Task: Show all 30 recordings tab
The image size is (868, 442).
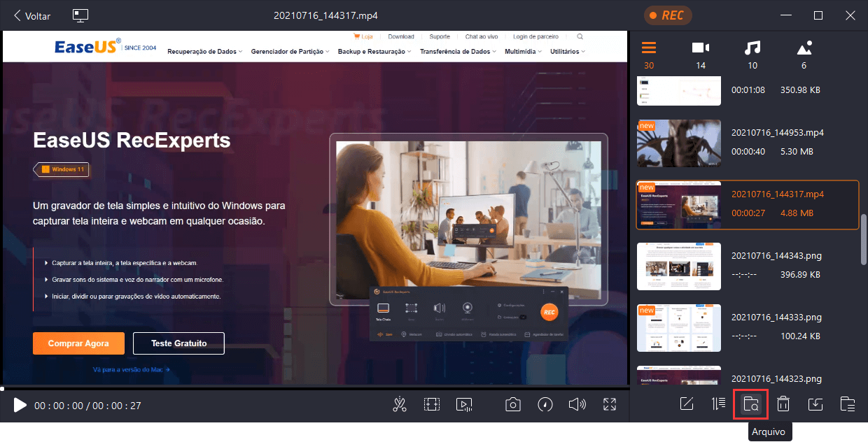Action: pos(649,55)
